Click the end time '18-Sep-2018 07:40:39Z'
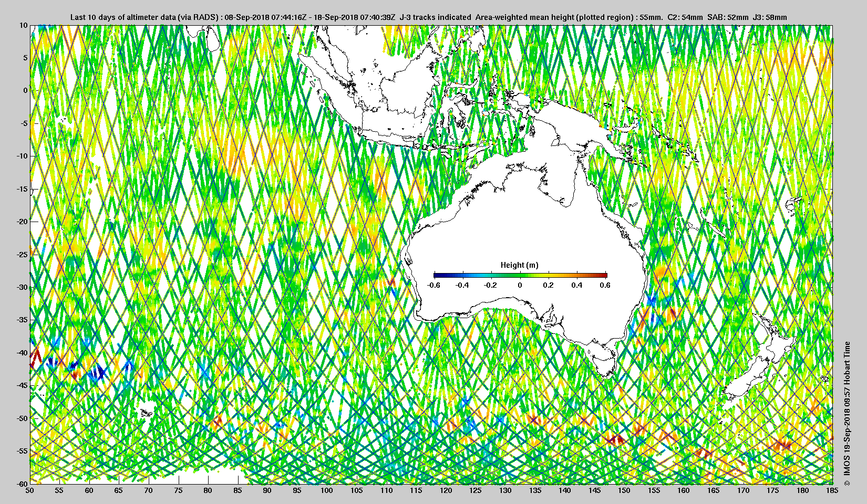The width and height of the screenshot is (867, 504). click(355, 17)
